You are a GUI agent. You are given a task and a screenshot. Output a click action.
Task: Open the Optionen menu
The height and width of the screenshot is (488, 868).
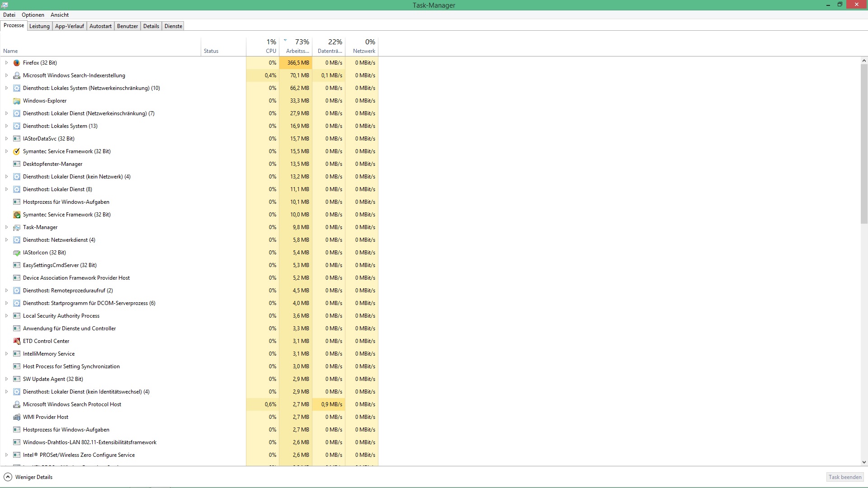click(33, 15)
